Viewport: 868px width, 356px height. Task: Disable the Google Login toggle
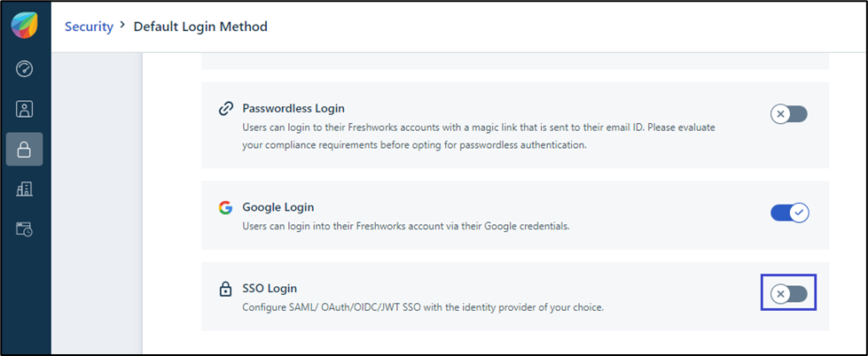pos(788,213)
